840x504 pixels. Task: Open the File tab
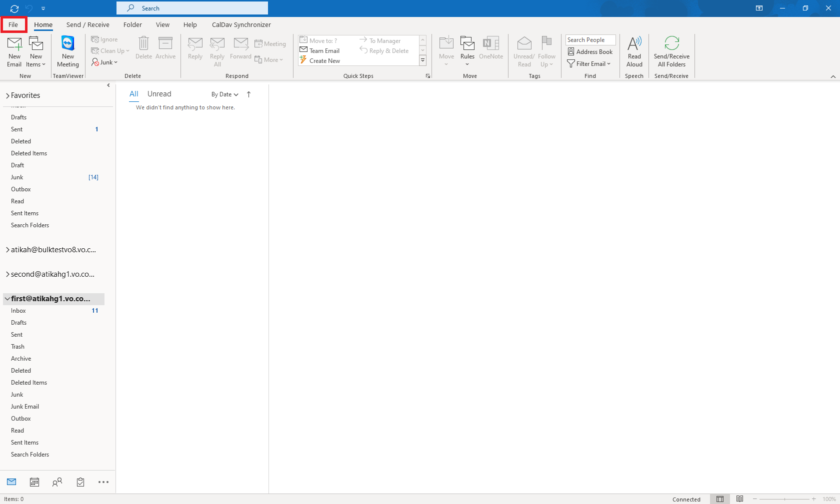point(13,24)
